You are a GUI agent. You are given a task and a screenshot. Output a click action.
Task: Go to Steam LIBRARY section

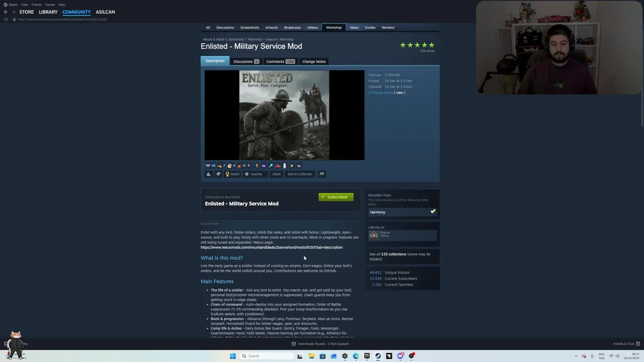click(x=48, y=12)
